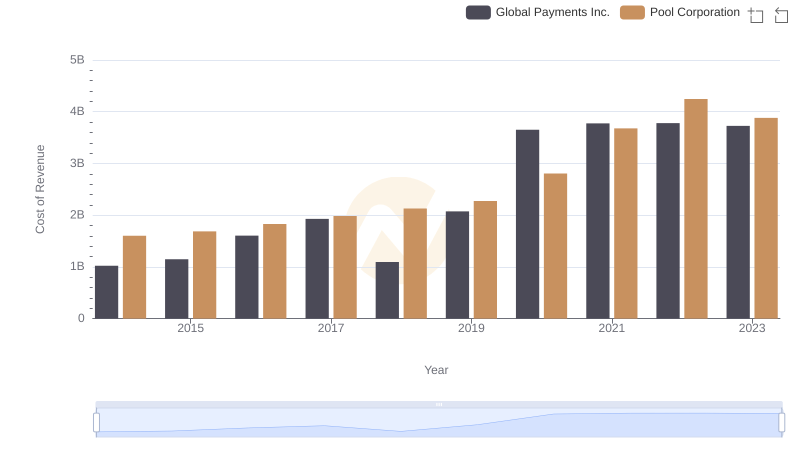Activate the zoom area select icon

[x=756, y=15]
